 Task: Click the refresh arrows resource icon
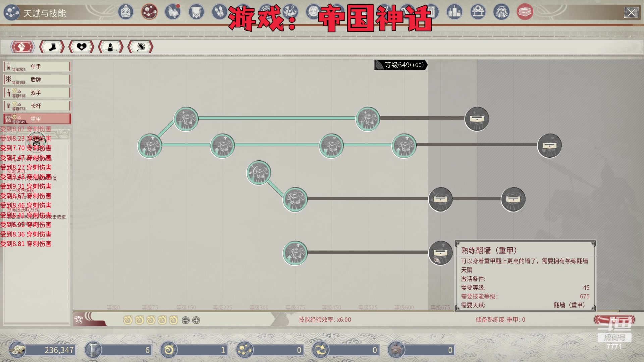click(321, 350)
